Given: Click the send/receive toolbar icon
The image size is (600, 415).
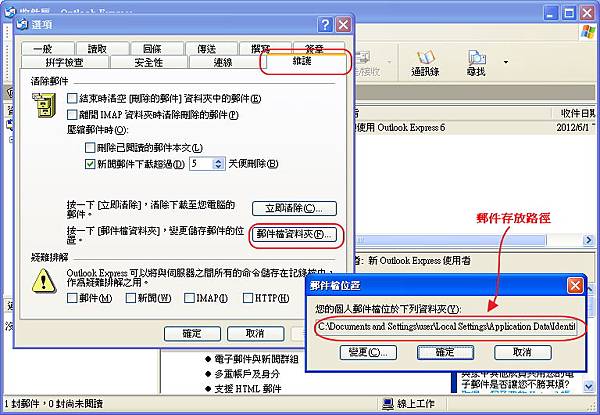Looking at the screenshot, I should (367, 63).
